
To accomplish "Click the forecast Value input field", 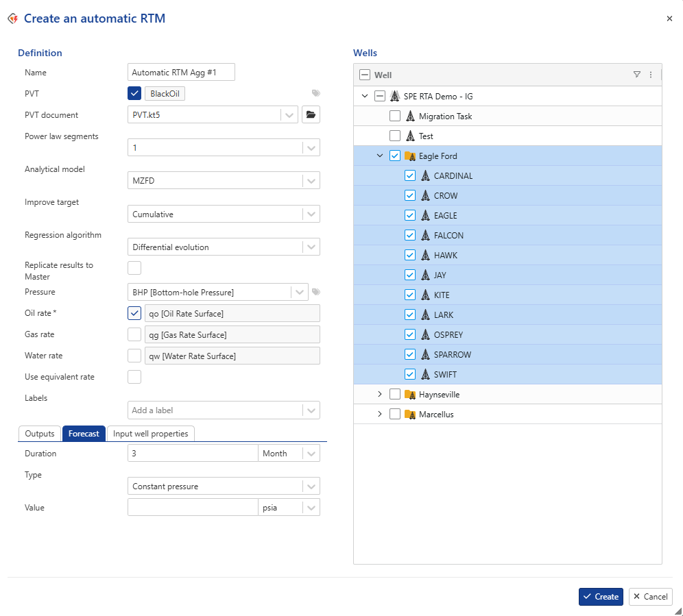I will click(x=192, y=508).
